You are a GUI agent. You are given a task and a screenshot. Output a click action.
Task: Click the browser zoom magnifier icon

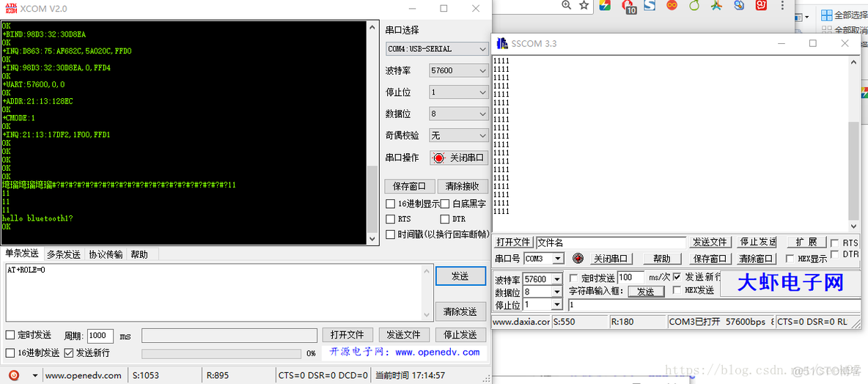point(566,5)
